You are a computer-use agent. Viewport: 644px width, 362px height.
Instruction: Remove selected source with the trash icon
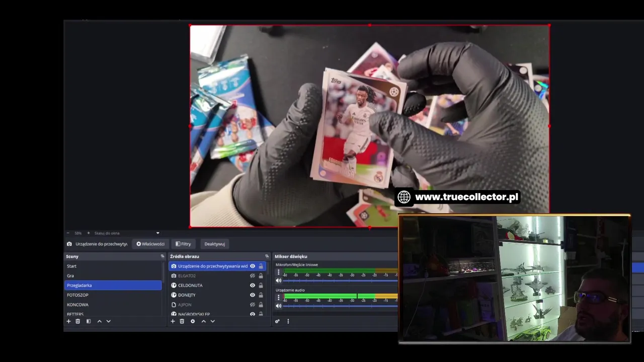coord(182,321)
